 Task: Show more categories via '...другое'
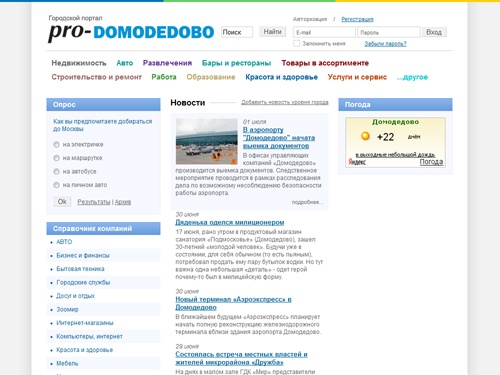click(x=412, y=77)
